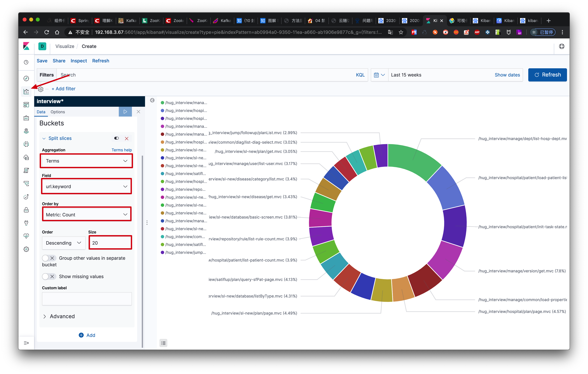Switch to the Data tab
The width and height of the screenshot is (588, 374).
tap(41, 112)
